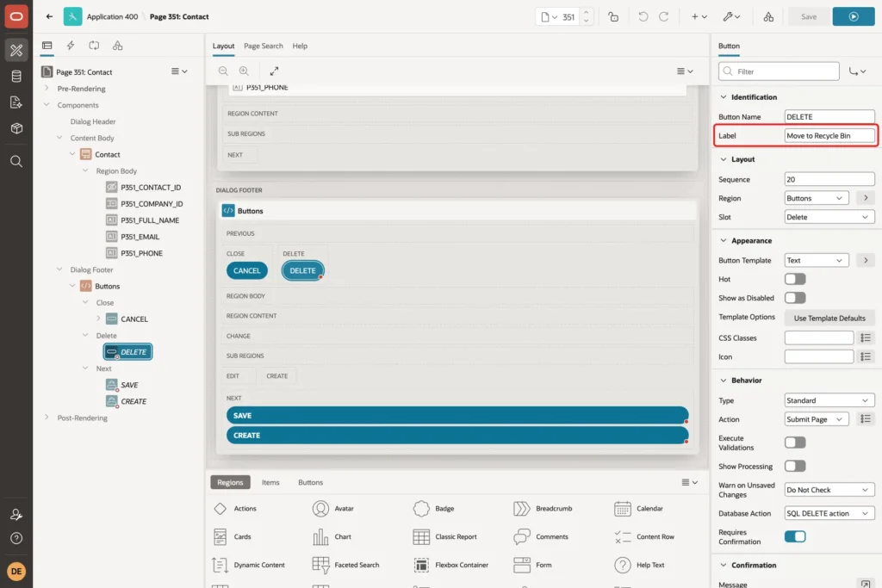The height and width of the screenshot is (588, 882).
Task: Zoom in the layout view
Action: pyautogui.click(x=244, y=71)
